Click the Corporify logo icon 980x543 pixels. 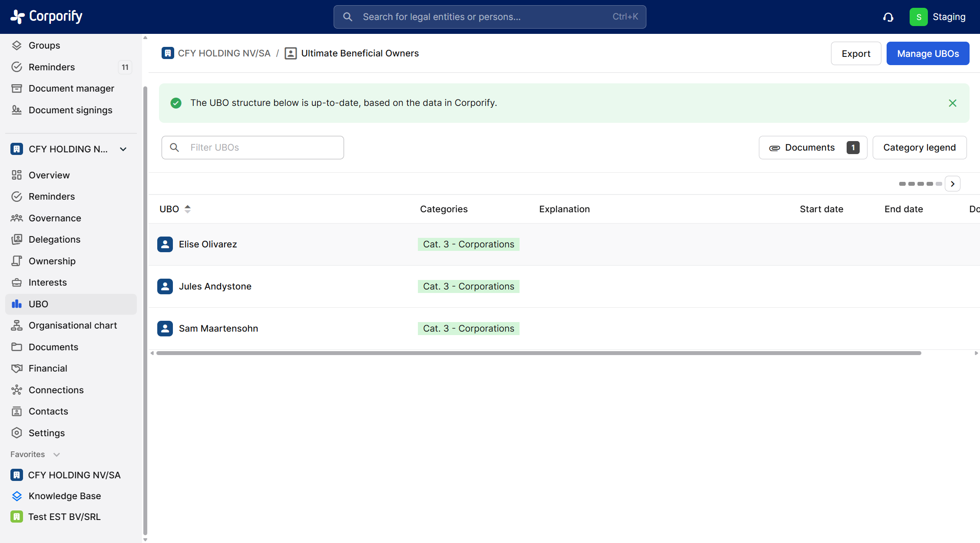click(17, 16)
